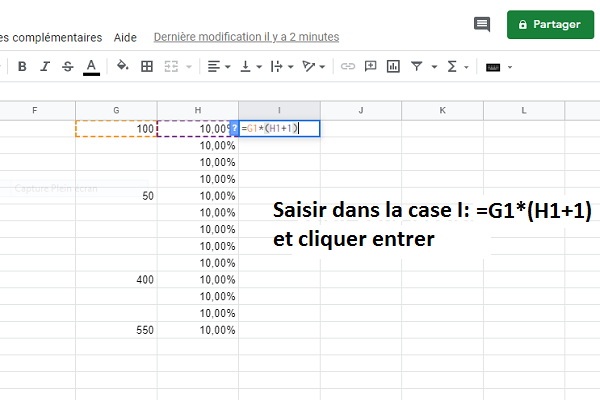Viewport: 600px width, 400px height.
Task: Open the text color picker
Action: coord(91,67)
